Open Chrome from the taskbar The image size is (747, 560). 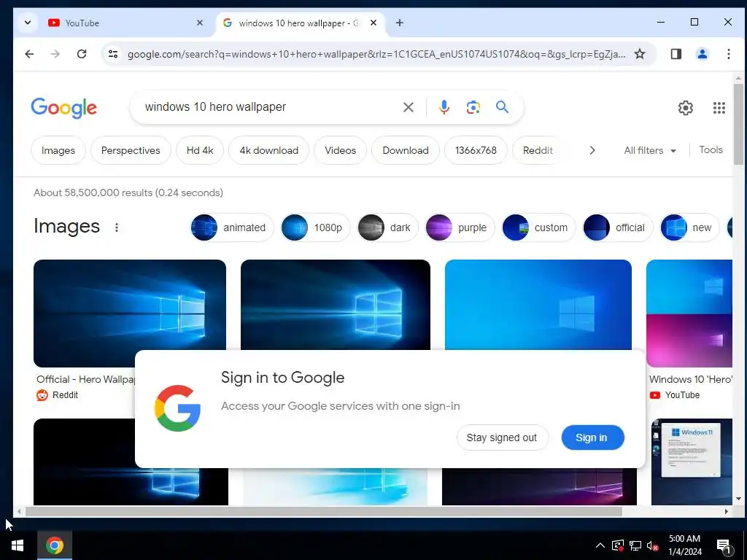coord(55,545)
